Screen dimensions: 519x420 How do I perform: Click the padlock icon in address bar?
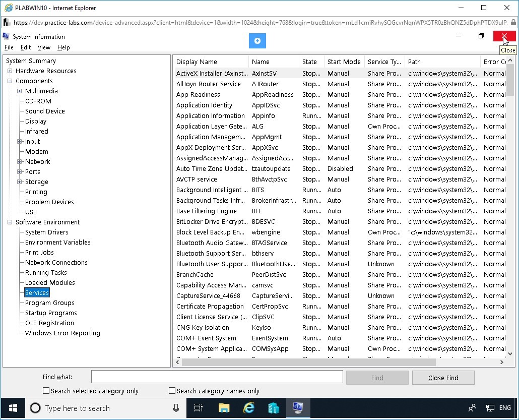coord(513,23)
